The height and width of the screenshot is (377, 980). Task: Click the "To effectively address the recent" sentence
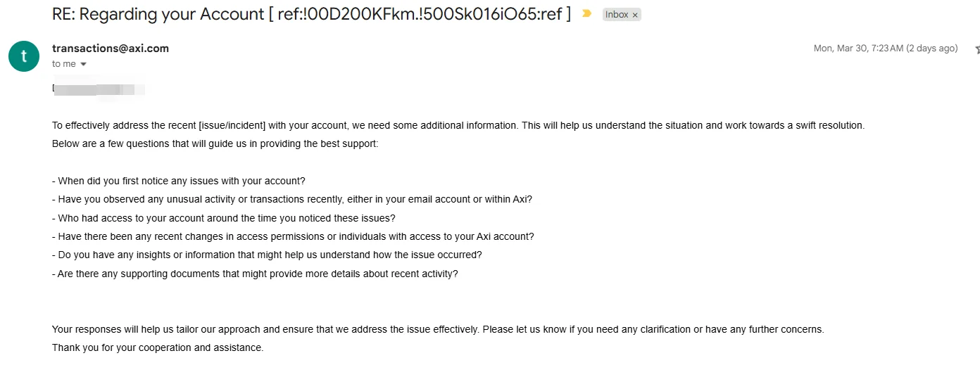458,125
